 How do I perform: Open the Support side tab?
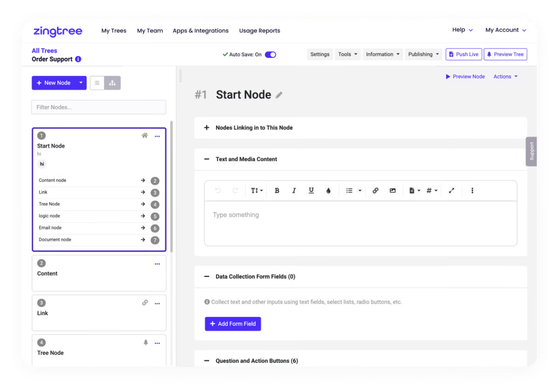click(x=531, y=151)
